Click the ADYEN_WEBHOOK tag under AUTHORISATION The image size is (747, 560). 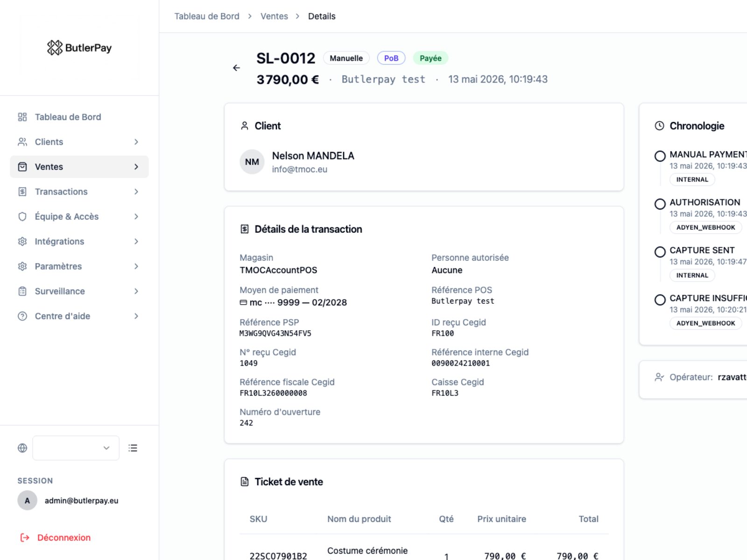click(706, 227)
